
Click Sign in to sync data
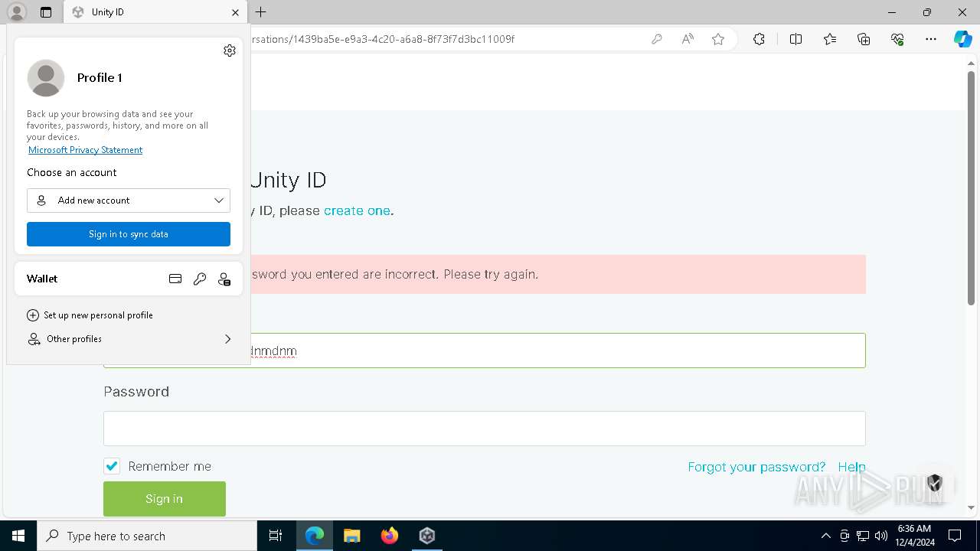click(129, 234)
